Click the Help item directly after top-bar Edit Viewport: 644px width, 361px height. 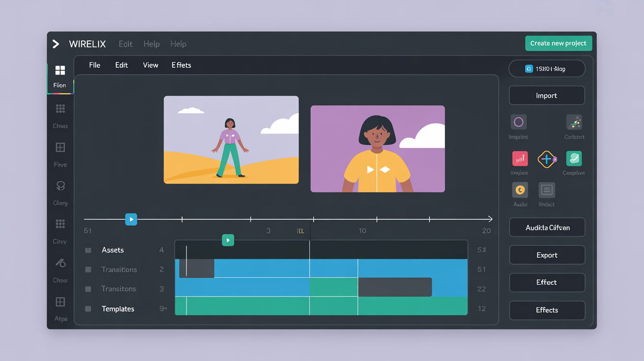[x=152, y=44]
